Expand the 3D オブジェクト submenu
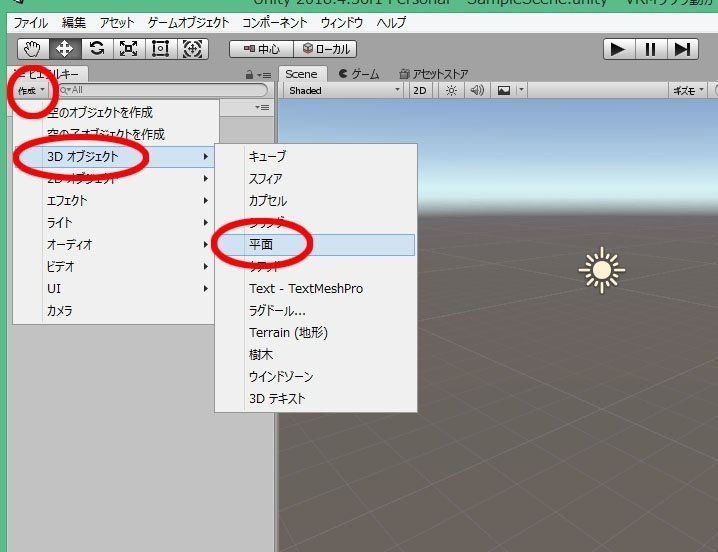 click(115, 157)
